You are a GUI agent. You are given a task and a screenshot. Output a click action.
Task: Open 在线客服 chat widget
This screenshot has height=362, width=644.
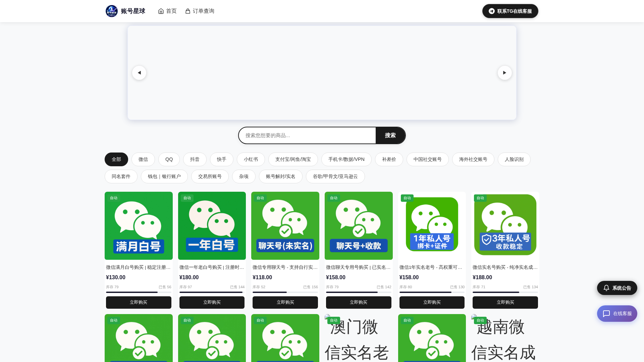(617, 314)
